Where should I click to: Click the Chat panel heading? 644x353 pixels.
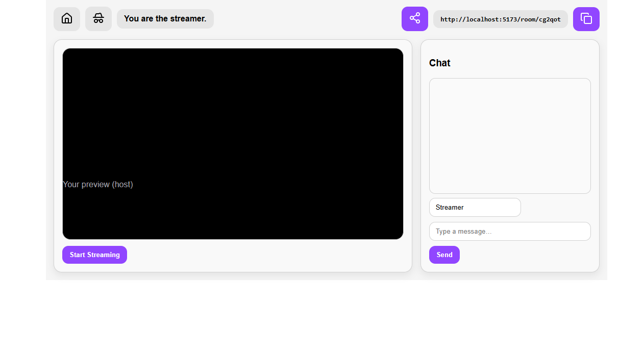439,63
